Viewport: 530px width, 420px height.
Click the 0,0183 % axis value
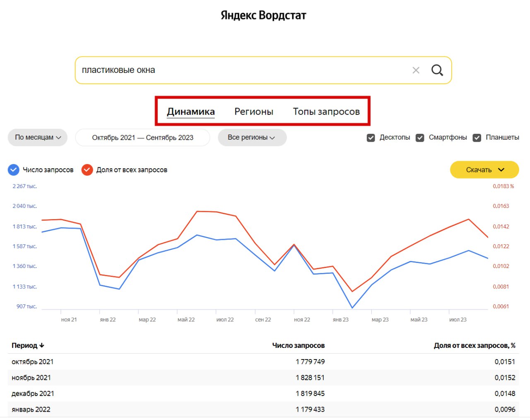point(503,186)
